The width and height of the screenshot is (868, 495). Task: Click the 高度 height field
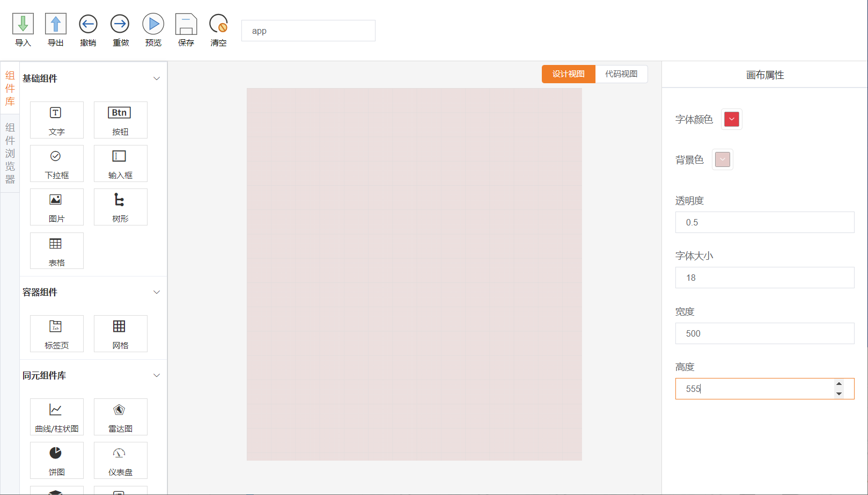click(764, 389)
